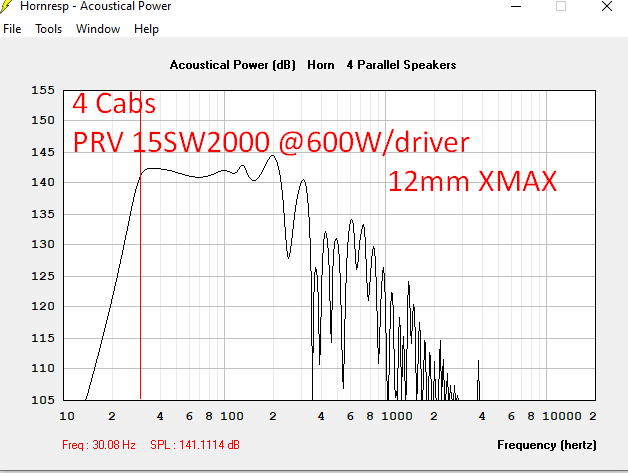Minimize the Hornresp Acoustical Power window
Screen dimensions: 628x473
(516, 6)
